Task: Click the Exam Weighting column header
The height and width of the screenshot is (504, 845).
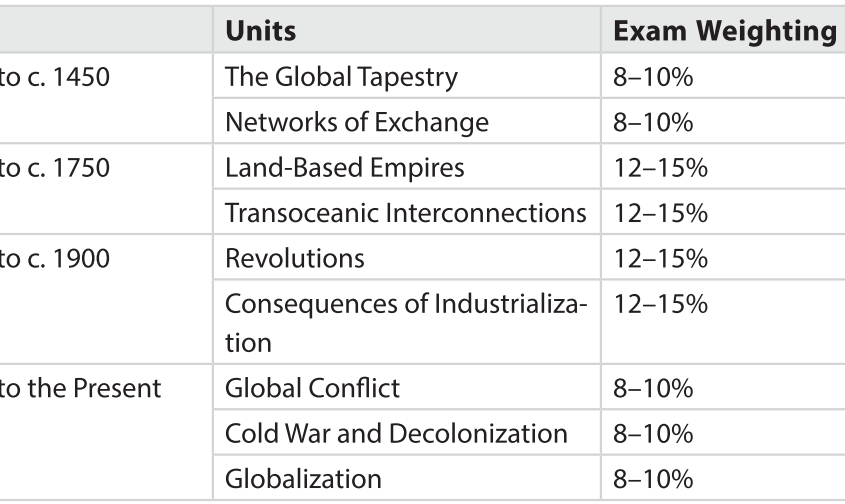Action: [x=724, y=31]
